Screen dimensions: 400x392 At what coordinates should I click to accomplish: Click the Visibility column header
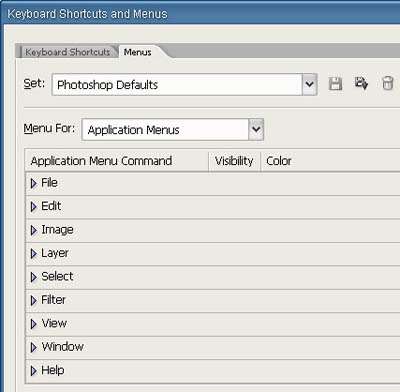point(234,161)
